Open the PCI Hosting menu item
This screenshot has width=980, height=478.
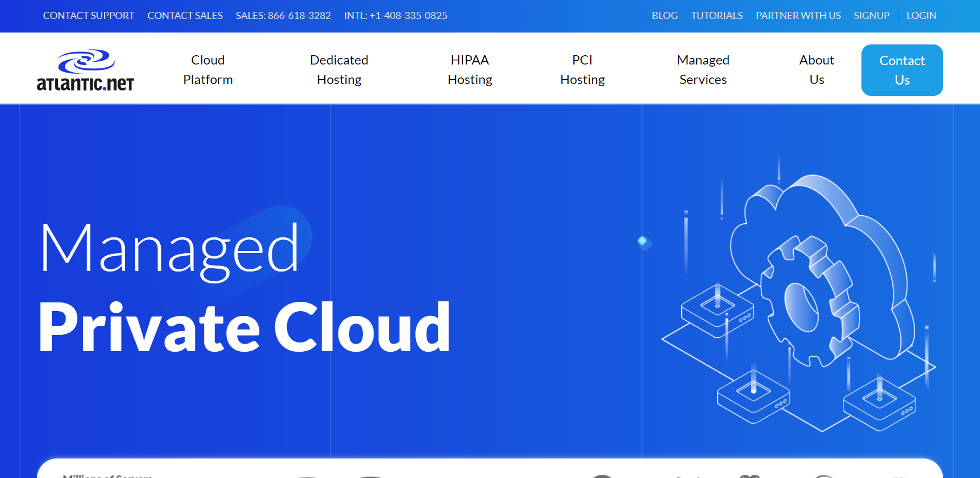tap(582, 70)
